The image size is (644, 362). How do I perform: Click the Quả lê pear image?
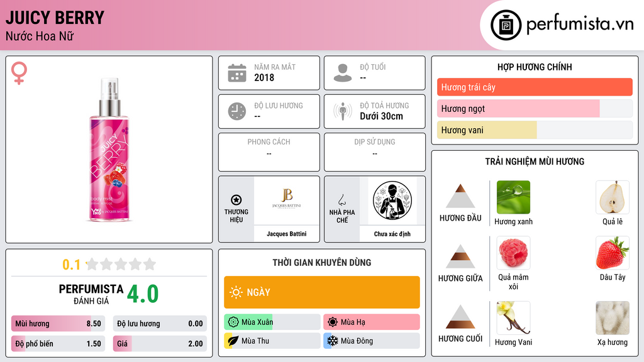click(613, 197)
